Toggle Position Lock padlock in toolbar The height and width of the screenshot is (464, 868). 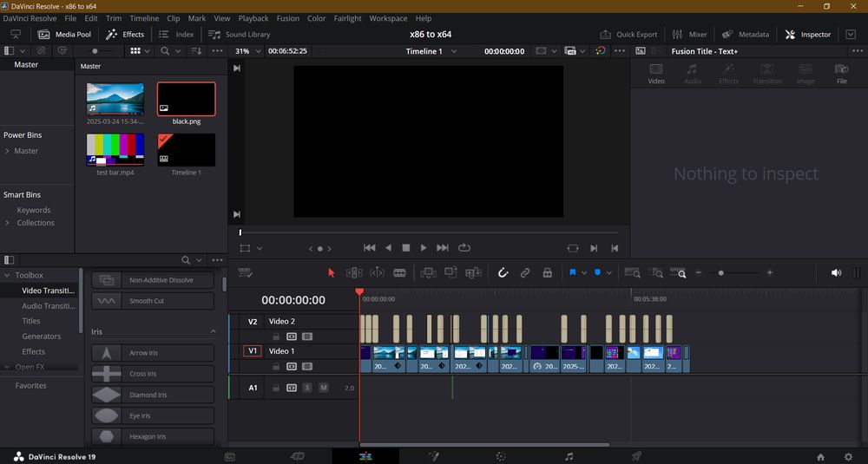pos(548,272)
